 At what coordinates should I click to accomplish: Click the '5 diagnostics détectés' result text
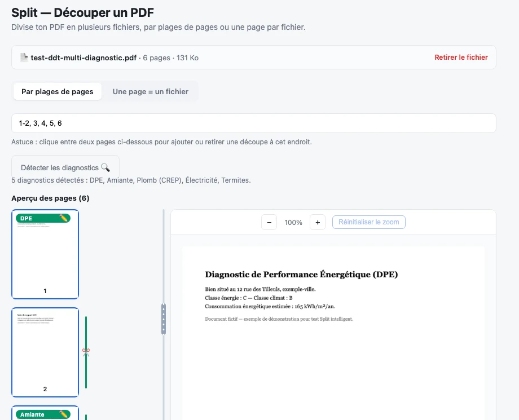[x=131, y=180]
